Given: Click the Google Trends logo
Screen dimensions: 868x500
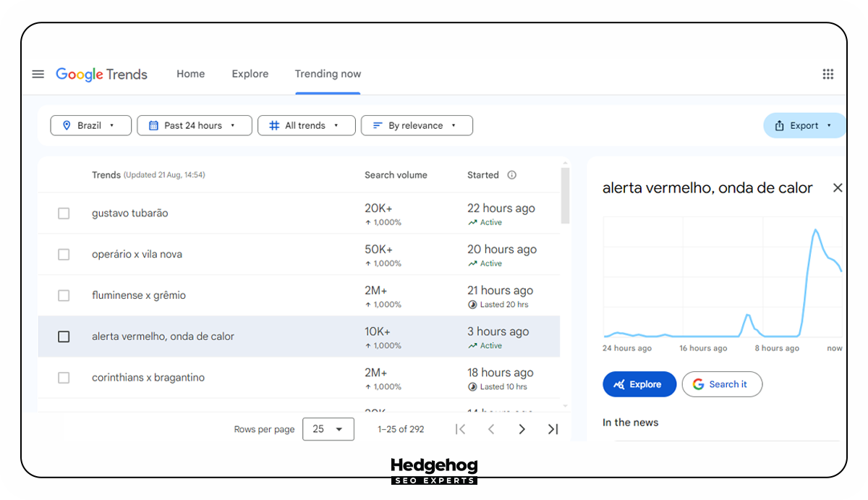Looking at the screenshot, I should 102,74.
